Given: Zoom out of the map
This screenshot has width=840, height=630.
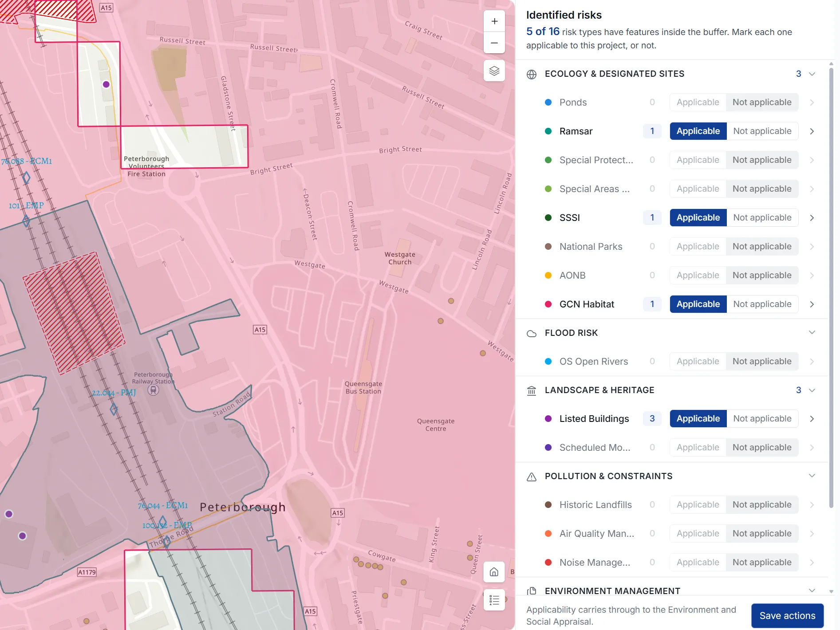Looking at the screenshot, I should coord(494,43).
